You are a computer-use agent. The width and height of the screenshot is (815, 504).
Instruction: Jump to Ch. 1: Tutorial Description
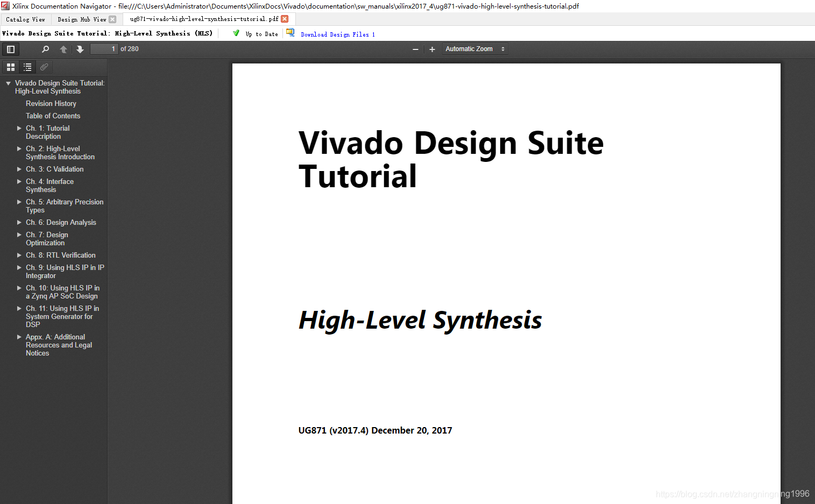point(48,132)
